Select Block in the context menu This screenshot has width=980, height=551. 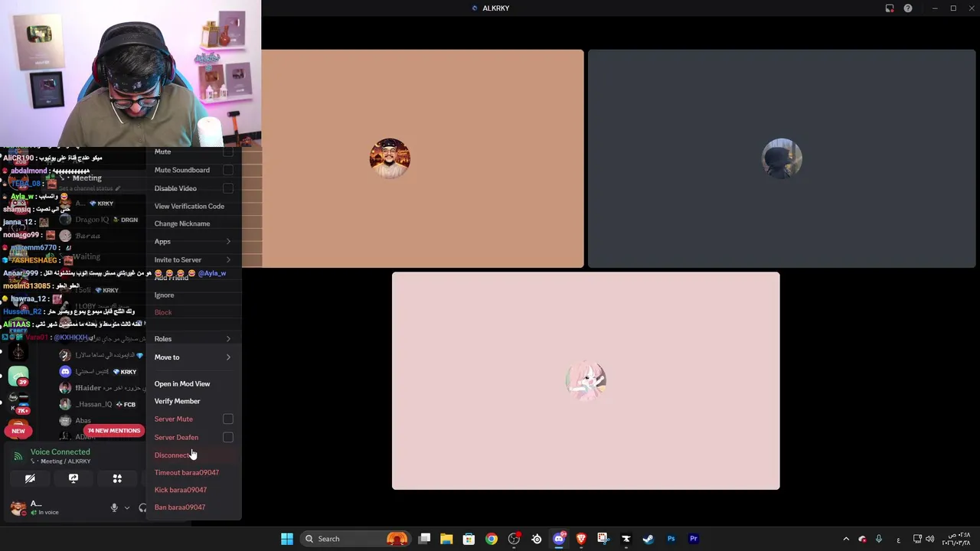tap(163, 312)
